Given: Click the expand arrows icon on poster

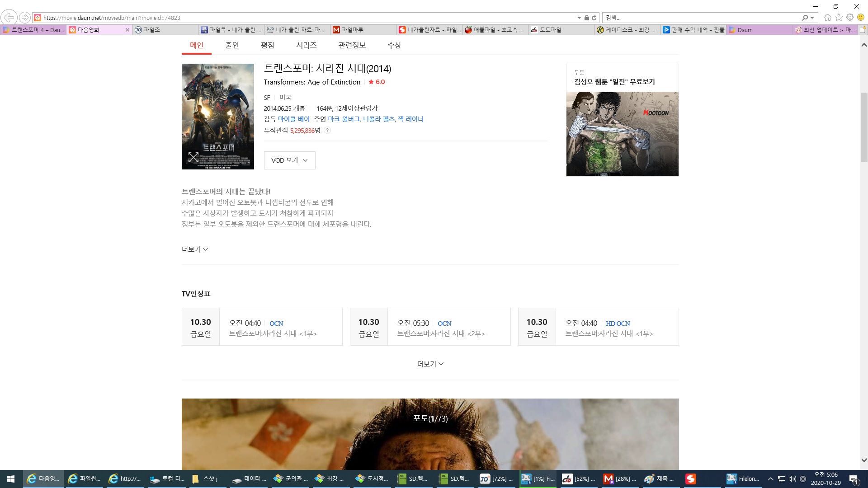Looking at the screenshot, I should [193, 157].
